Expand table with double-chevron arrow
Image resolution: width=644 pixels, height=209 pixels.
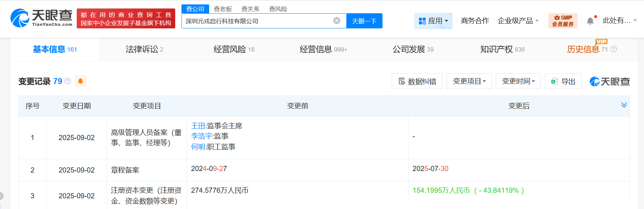tap(624, 105)
